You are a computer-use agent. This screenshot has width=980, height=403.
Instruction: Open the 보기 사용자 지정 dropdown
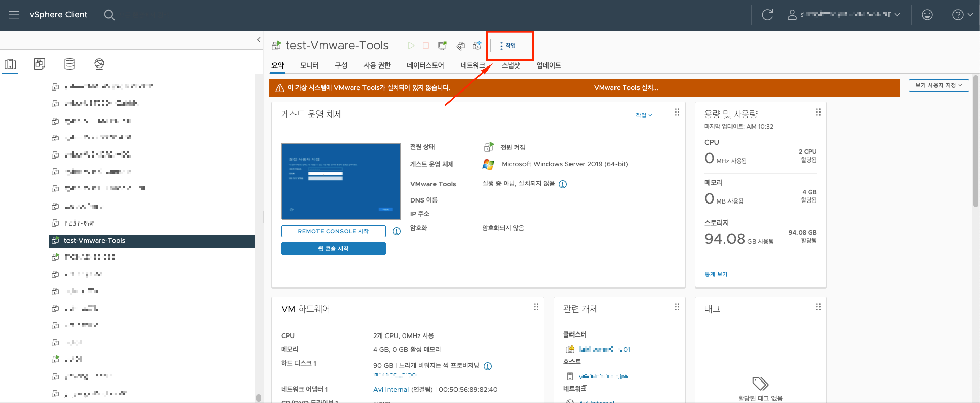[x=939, y=85]
